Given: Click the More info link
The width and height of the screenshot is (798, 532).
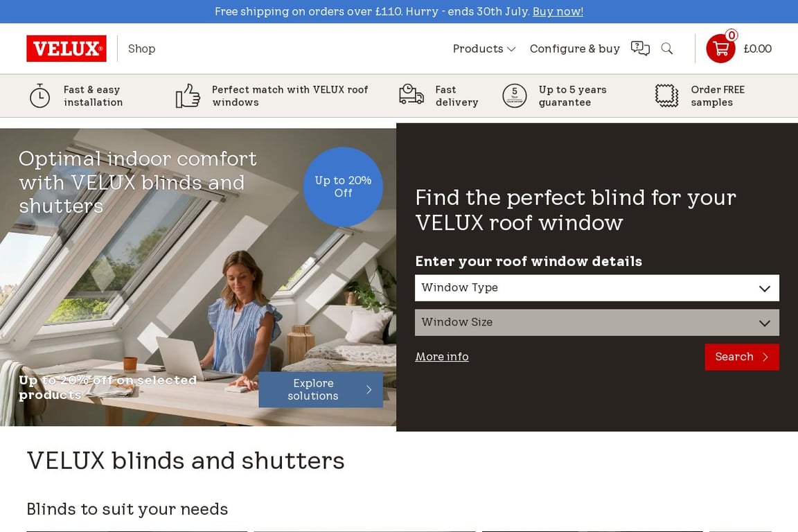Looking at the screenshot, I should (442, 357).
